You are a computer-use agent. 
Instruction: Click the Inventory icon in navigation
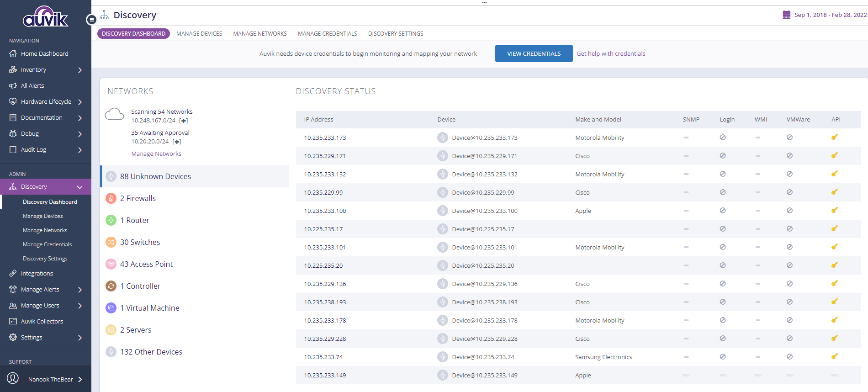coord(13,69)
